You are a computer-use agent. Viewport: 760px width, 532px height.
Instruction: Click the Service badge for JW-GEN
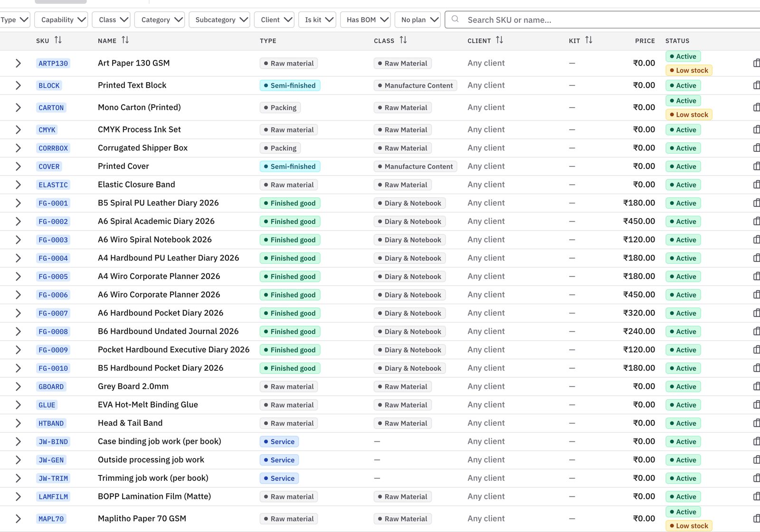pyautogui.click(x=279, y=460)
